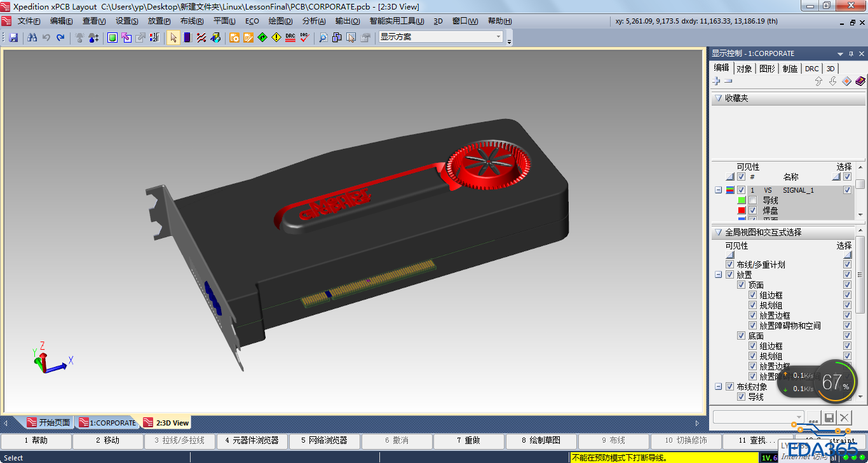Image resolution: width=868 pixels, height=463 pixels.
Task: Open the 显示方案 dropdown in the toolbar
Action: pos(499,37)
